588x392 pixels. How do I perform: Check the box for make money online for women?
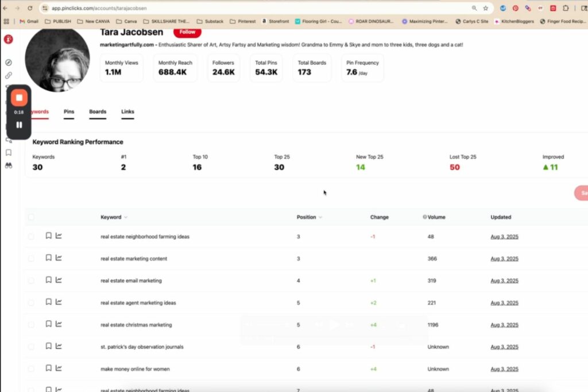coord(31,369)
